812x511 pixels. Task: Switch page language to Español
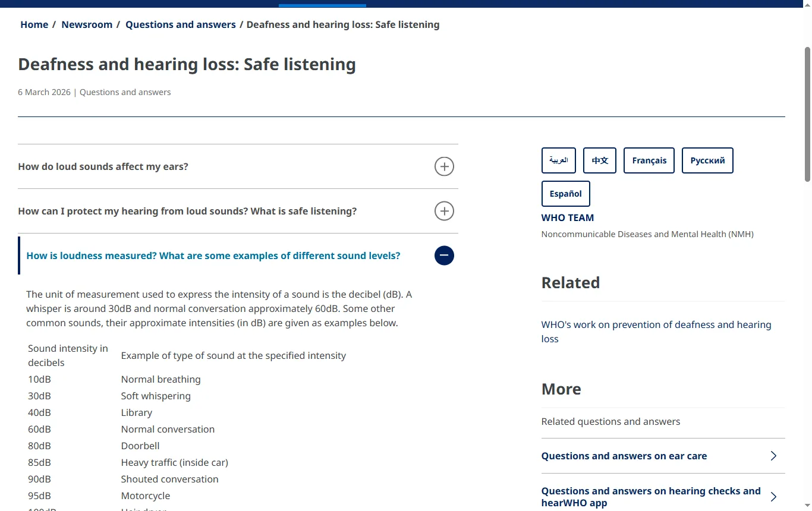pos(566,194)
